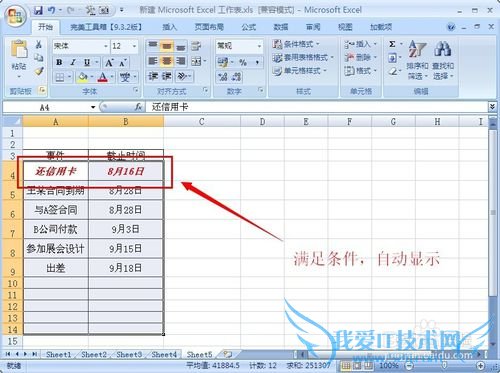Align text to top

153,45
